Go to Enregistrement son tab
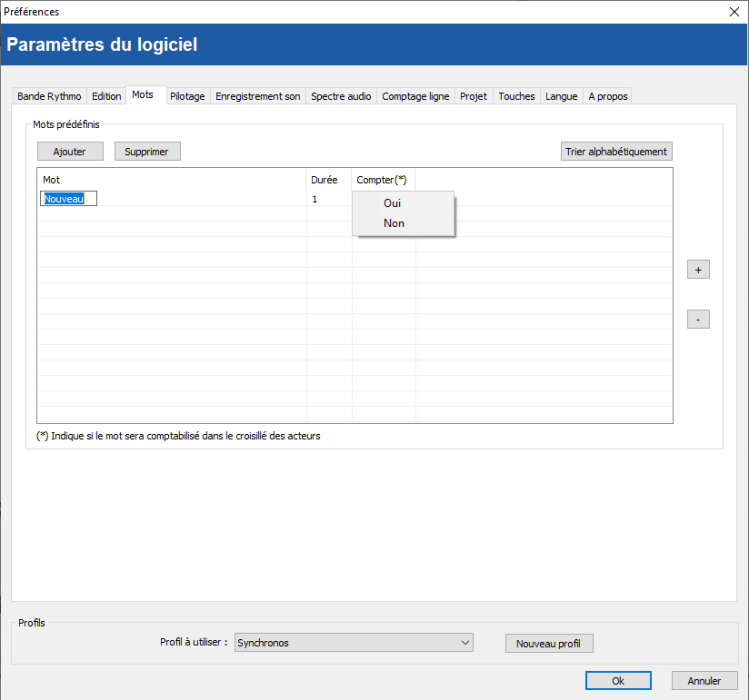 pyautogui.click(x=257, y=96)
